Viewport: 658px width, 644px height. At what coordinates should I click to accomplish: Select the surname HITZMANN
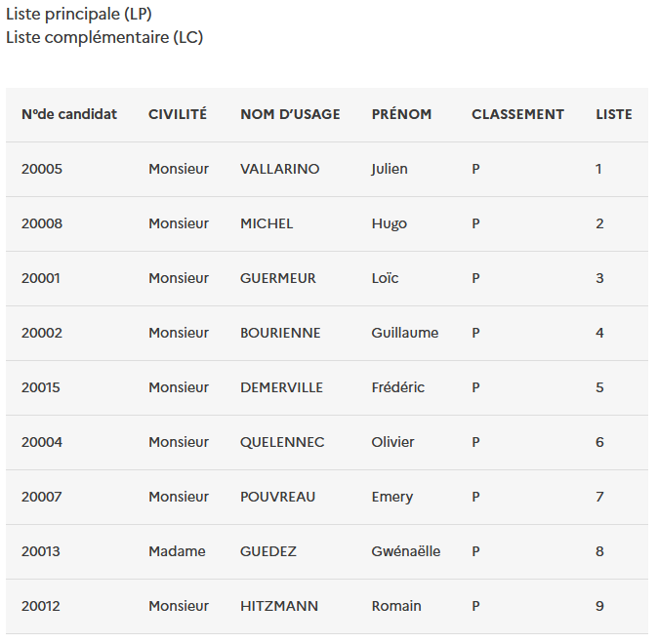point(279,606)
